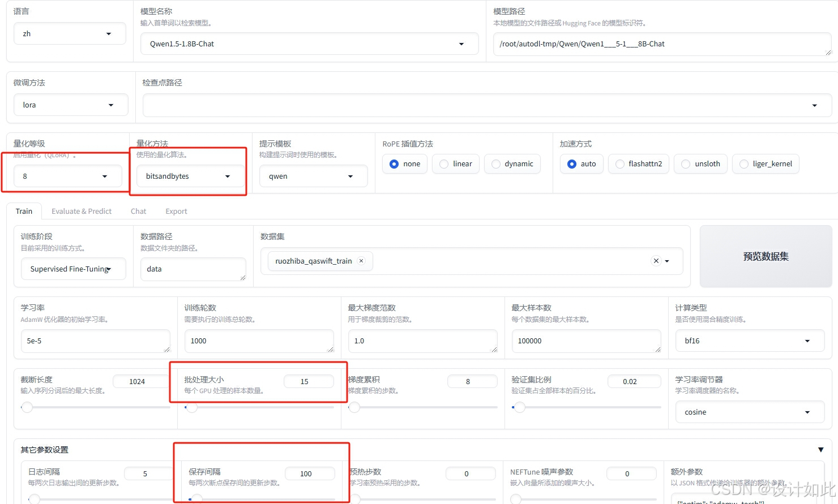Adjust the NEFTune noise slider

583,499
